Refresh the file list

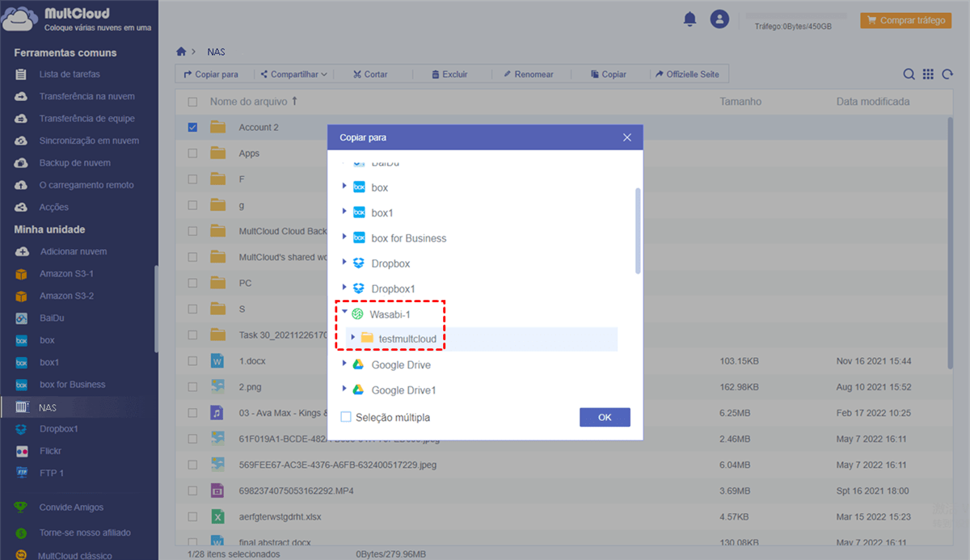(947, 74)
